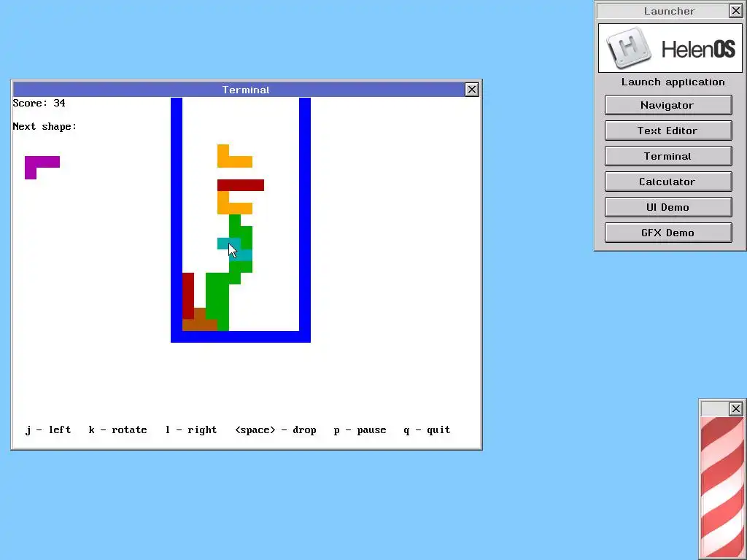Launch the Text Editor application

(x=668, y=131)
